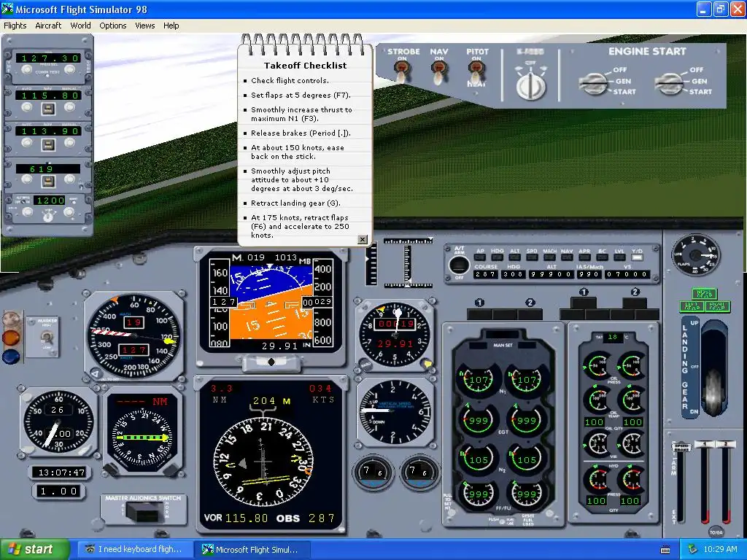The width and height of the screenshot is (747, 560).
Task: Click the LEFT GEAR indicator light
Action: pos(692,306)
